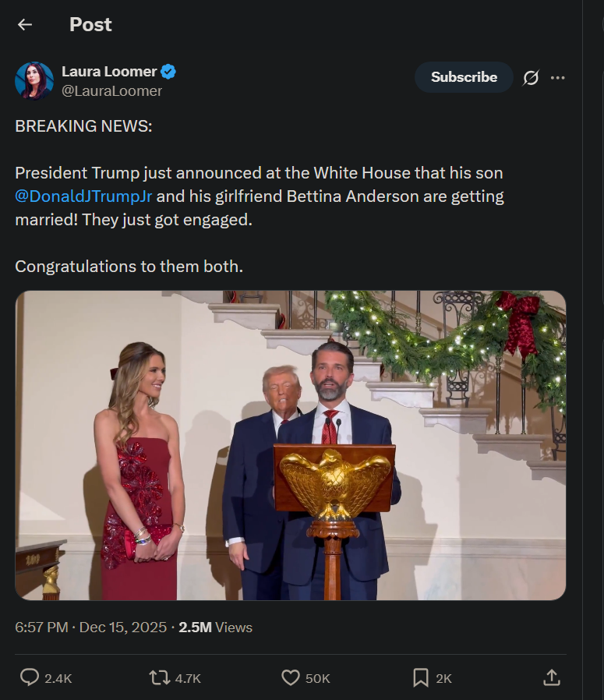Open the attached video thumbnail
The width and height of the screenshot is (604, 700).
[x=291, y=445]
